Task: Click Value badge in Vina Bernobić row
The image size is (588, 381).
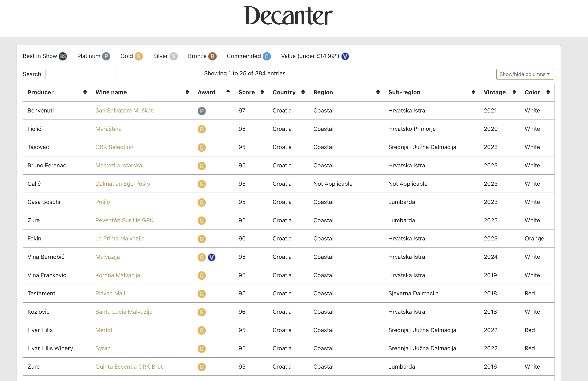Action: [x=211, y=257]
